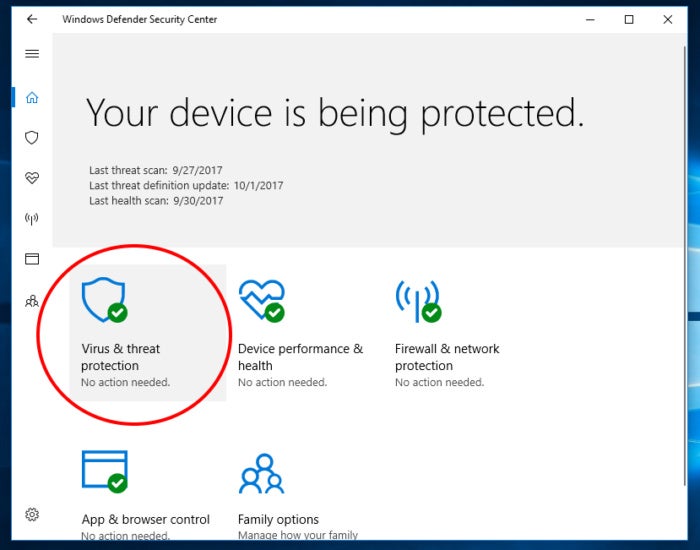Click the large Family options people icon
Screen dimensions: 700x550
coord(262,474)
